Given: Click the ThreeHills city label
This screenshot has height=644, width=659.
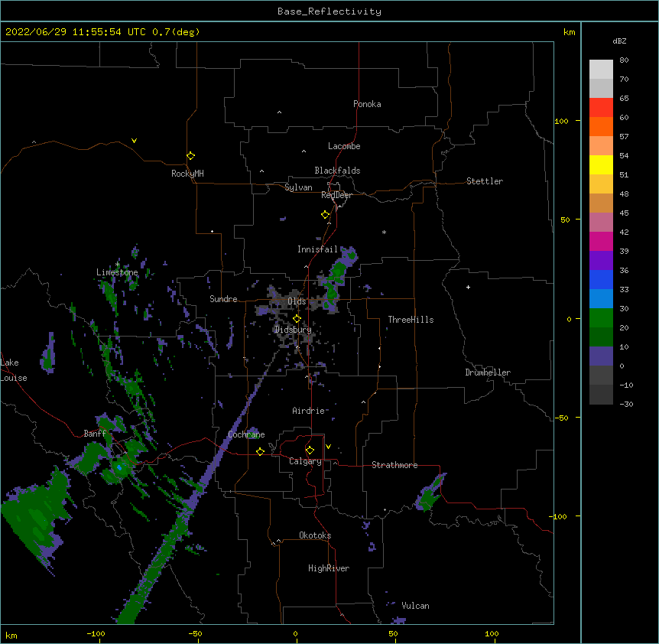Looking at the screenshot, I should (x=411, y=320).
